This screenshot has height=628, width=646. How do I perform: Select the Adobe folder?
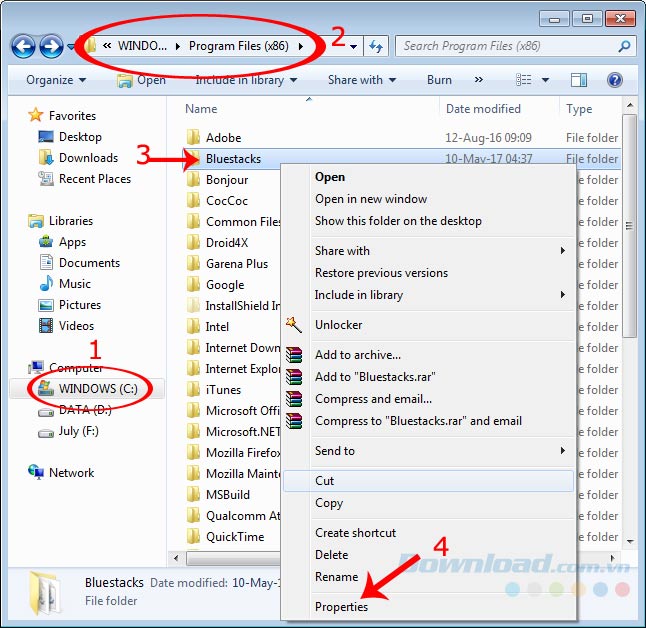[x=223, y=138]
